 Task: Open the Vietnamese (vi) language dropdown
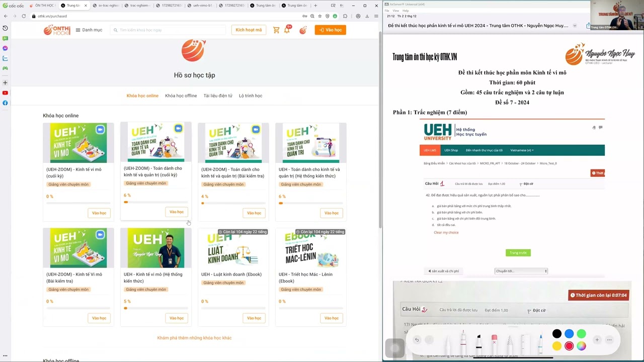522,150
